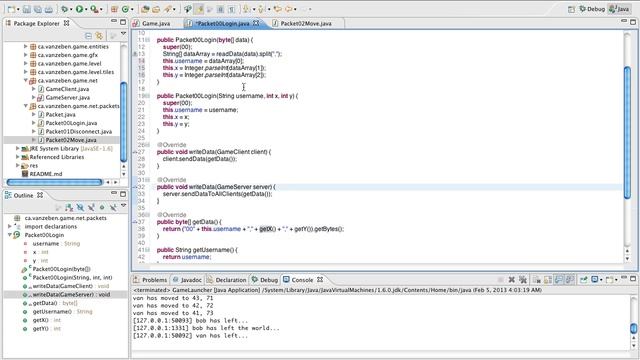
Task: Open the Javadoc tab
Action: pos(187,280)
